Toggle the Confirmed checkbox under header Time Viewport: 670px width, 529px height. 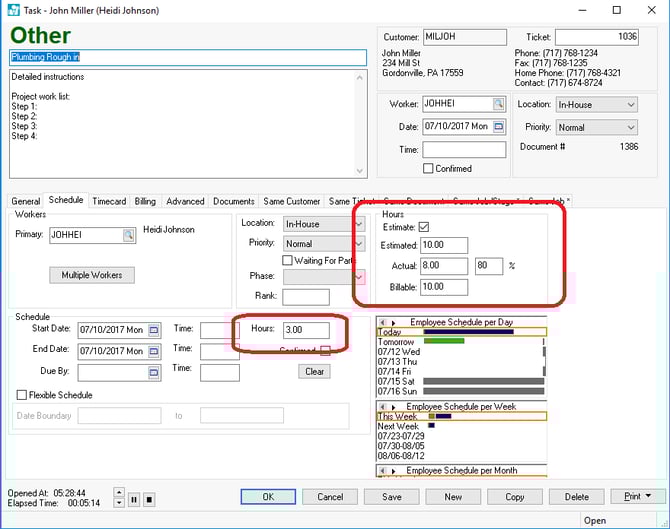[428, 169]
